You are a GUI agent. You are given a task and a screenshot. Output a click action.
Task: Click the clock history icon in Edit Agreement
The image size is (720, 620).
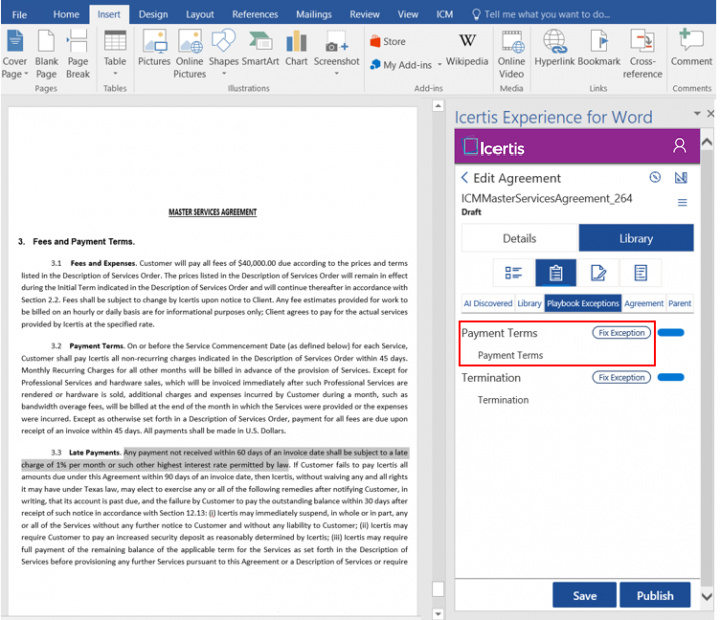(655, 177)
